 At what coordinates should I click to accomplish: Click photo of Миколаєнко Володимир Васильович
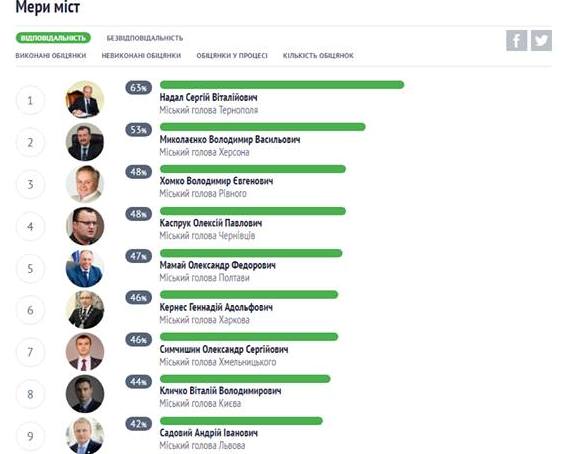click(x=85, y=142)
